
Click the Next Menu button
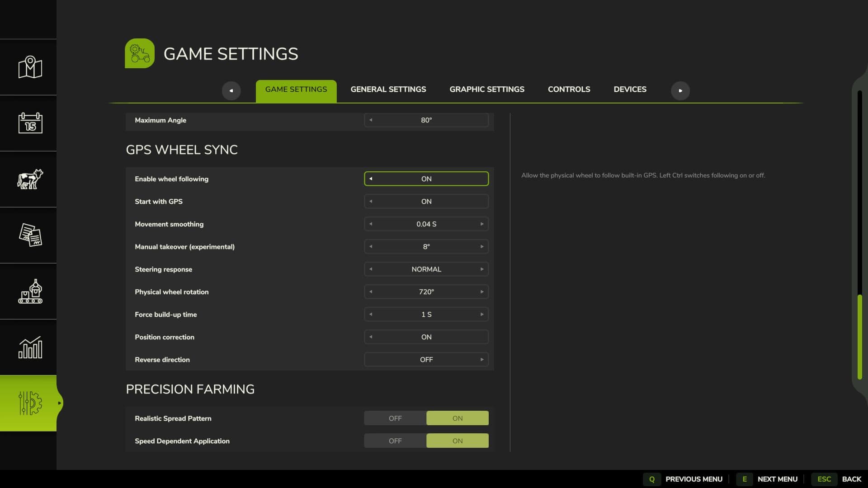pos(778,479)
